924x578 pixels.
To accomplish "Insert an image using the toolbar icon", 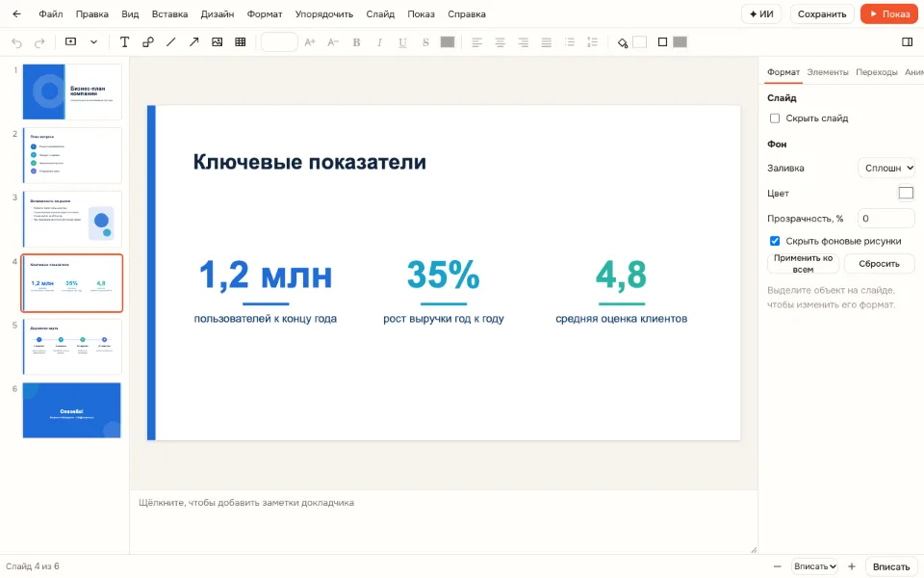I will pyautogui.click(x=217, y=41).
